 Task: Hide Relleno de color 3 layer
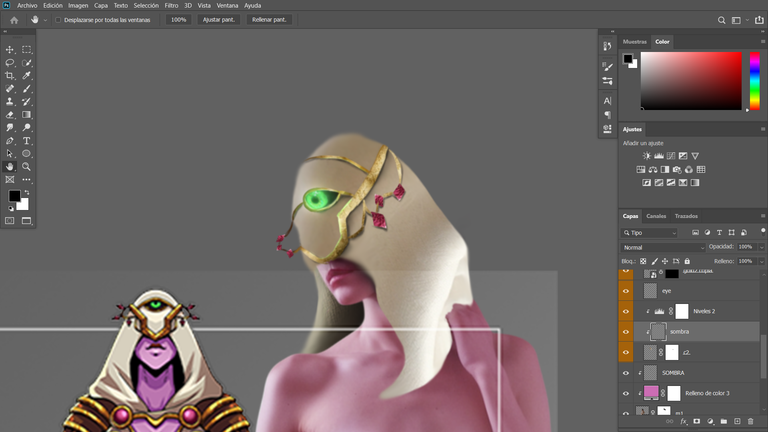[x=626, y=393]
